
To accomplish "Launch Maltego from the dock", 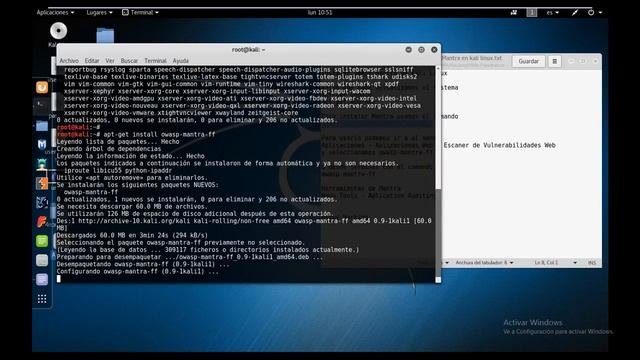I will [42, 202].
